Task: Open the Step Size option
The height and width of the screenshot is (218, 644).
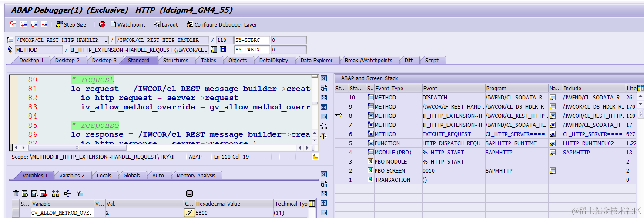Action: [x=71, y=24]
